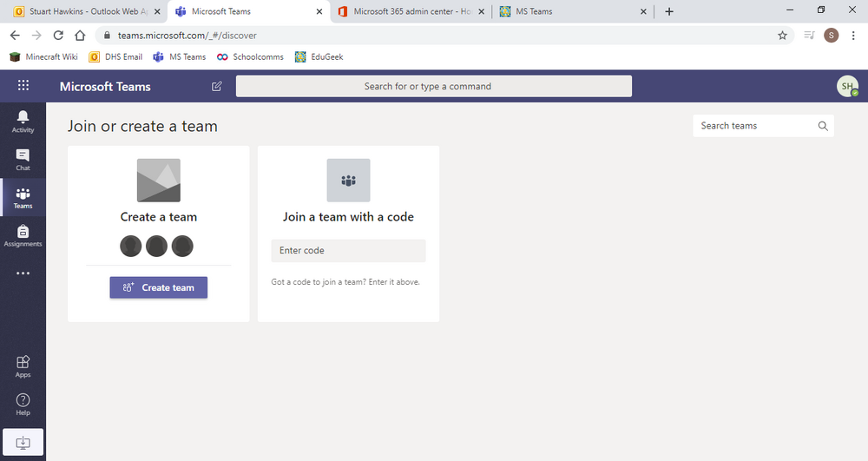This screenshot has width=868, height=461.
Task: Close the Outlook Web App tab
Action: (157, 11)
